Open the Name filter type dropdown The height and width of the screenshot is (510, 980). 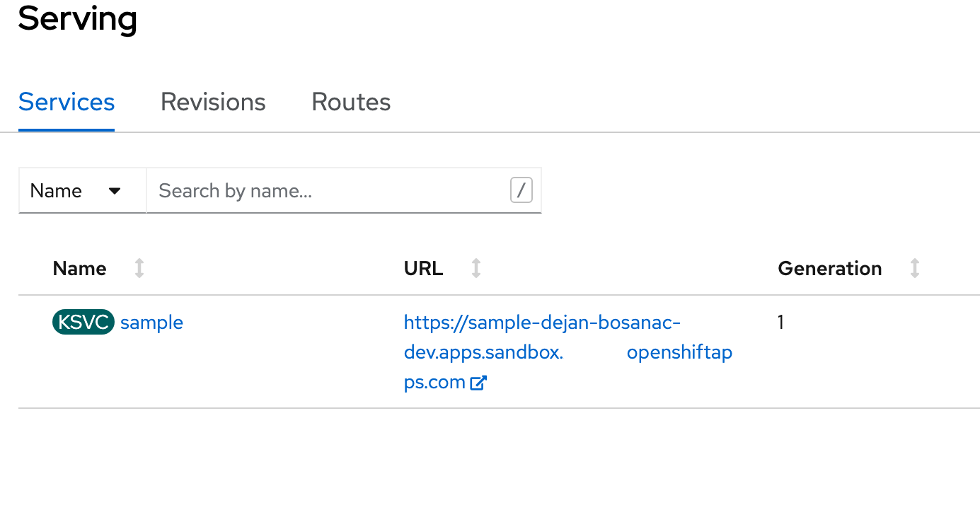click(x=82, y=191)
